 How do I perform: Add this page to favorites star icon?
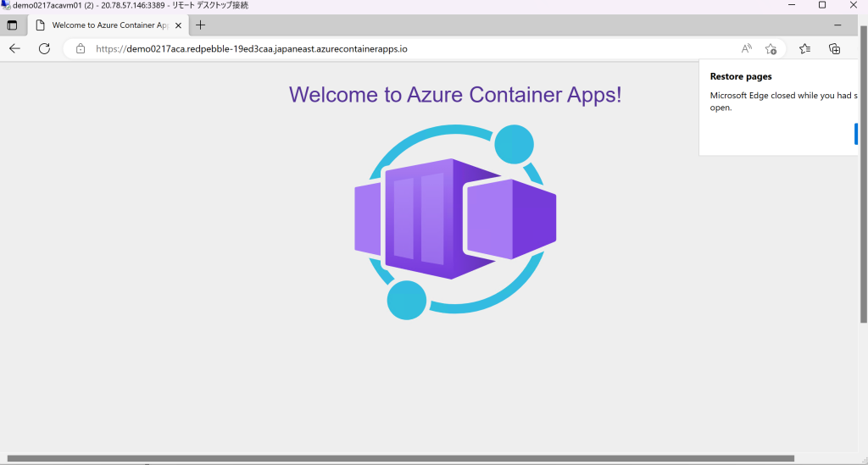point(771,49)
